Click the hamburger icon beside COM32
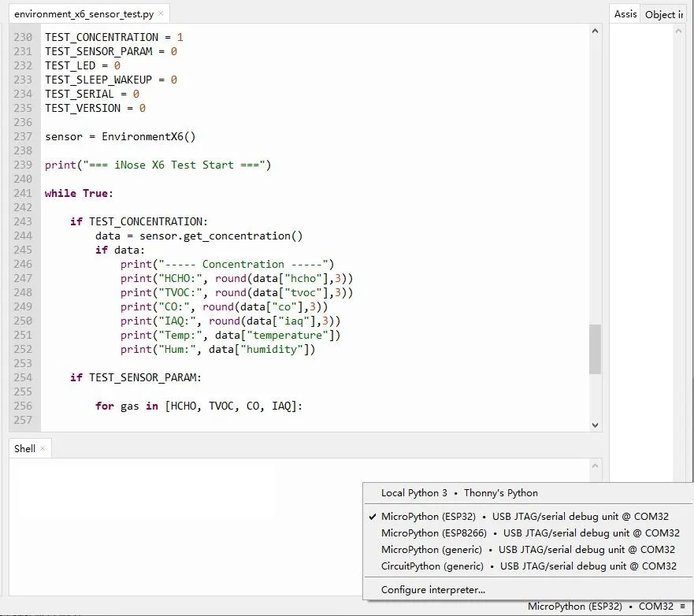This screenshot has width=694, height=616. [682, 607]
